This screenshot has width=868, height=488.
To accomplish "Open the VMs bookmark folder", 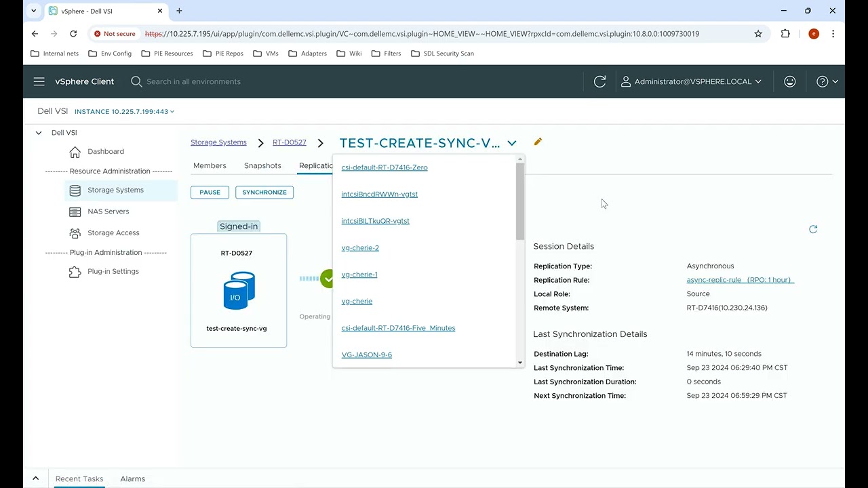I will (265, 54).
